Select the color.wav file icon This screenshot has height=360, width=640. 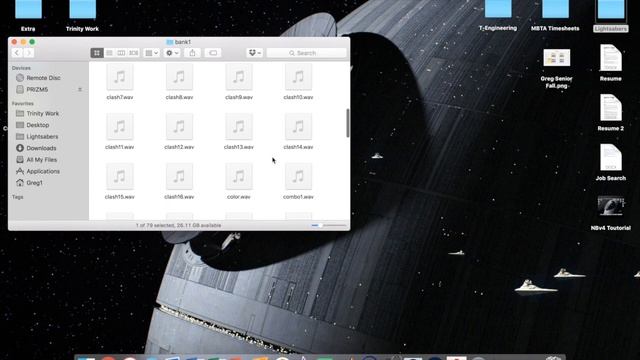tap(239, 177)
